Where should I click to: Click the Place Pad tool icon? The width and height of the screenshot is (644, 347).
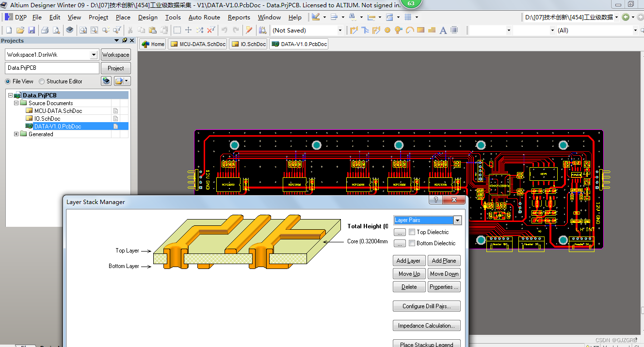pyautogui.click(x=387, y=30)
